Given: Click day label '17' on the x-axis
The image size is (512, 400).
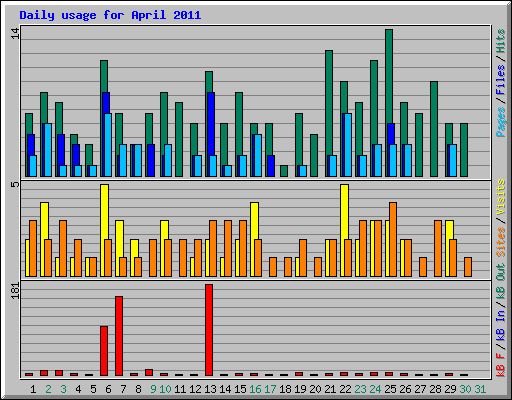Looking at the screenshot, I should pos(270,389).
